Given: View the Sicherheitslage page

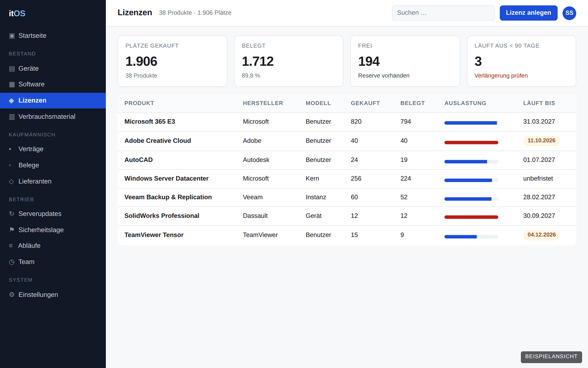Looking at the screenshot, I should coord(53,230).
